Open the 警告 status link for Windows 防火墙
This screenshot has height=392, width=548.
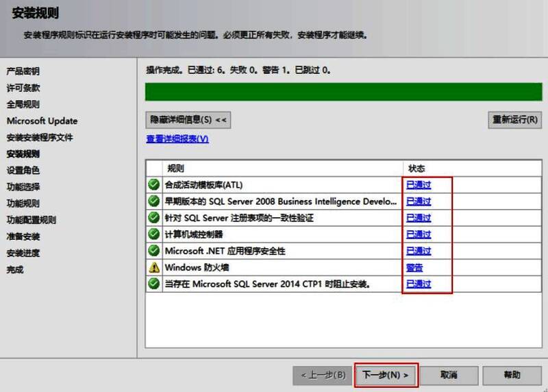[x=414, y=267]
